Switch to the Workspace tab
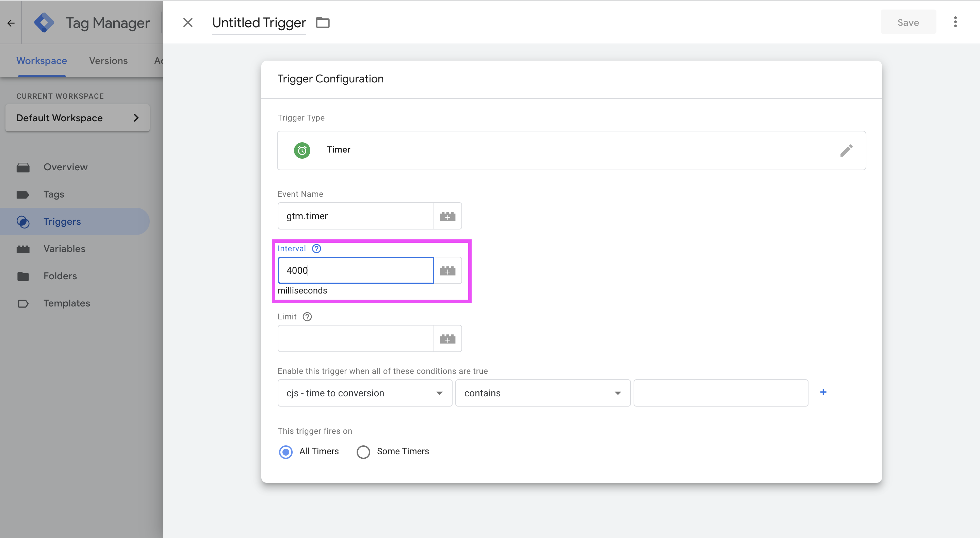The height and width of the screenshot is (538, 980). [42, 61]
